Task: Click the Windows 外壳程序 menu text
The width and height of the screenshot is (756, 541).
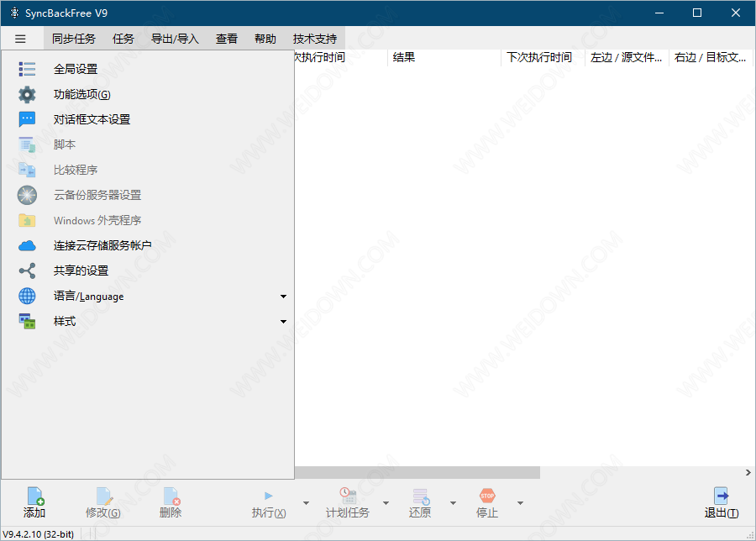Action: pos(97,220)
